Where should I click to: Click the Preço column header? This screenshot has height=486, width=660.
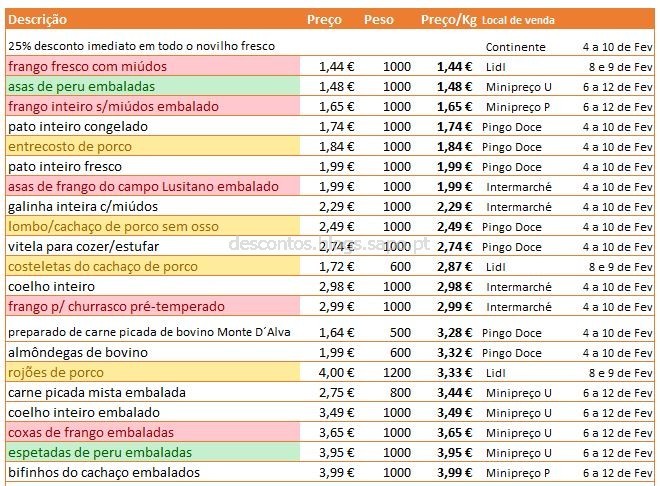(x=324, y=20)
